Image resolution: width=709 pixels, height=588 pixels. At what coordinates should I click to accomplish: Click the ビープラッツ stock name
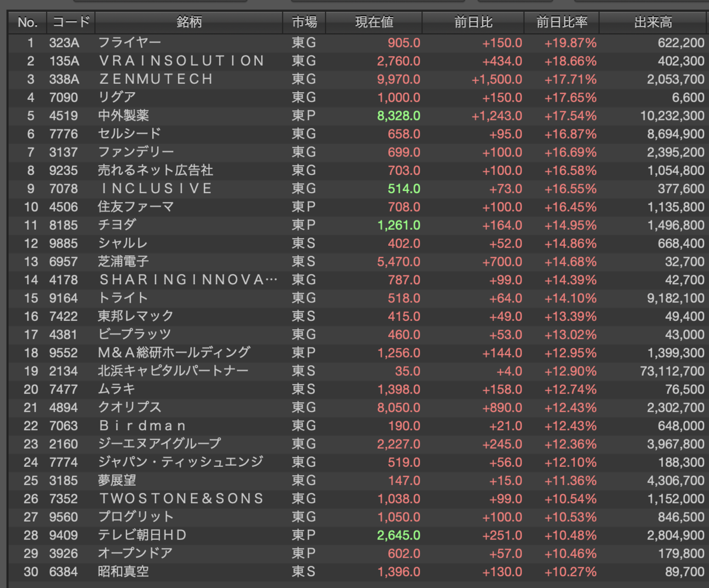(135, 334)
